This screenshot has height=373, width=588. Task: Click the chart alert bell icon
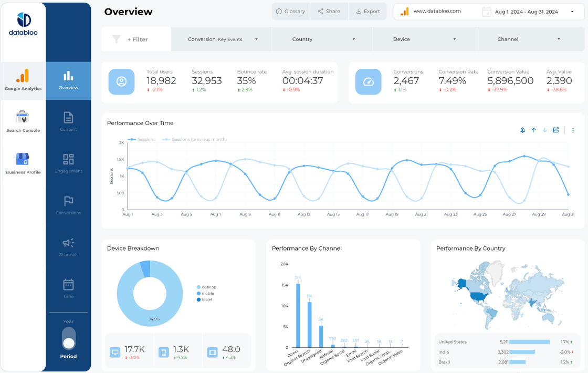coord(522,130)
